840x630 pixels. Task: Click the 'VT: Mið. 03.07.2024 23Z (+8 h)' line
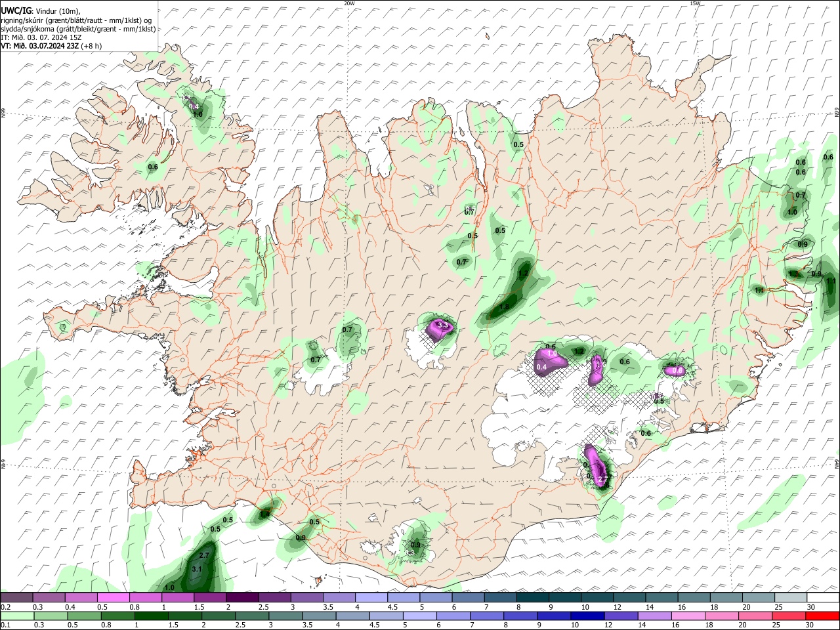point(51,46)
